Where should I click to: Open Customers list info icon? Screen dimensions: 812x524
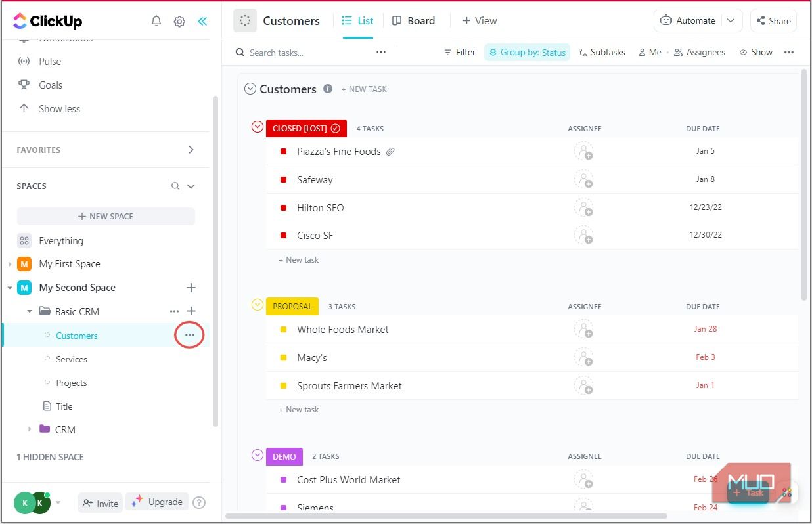click(x=328, y=89)
